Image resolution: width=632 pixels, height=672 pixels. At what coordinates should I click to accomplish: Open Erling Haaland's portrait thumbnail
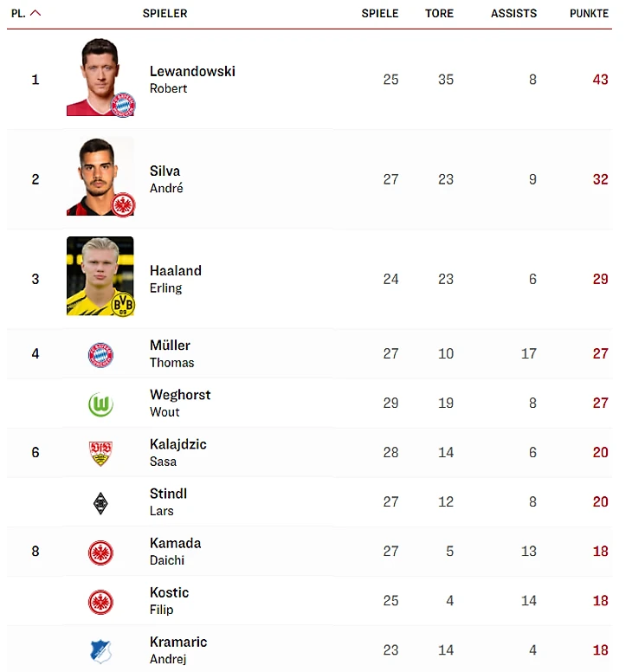100,276
